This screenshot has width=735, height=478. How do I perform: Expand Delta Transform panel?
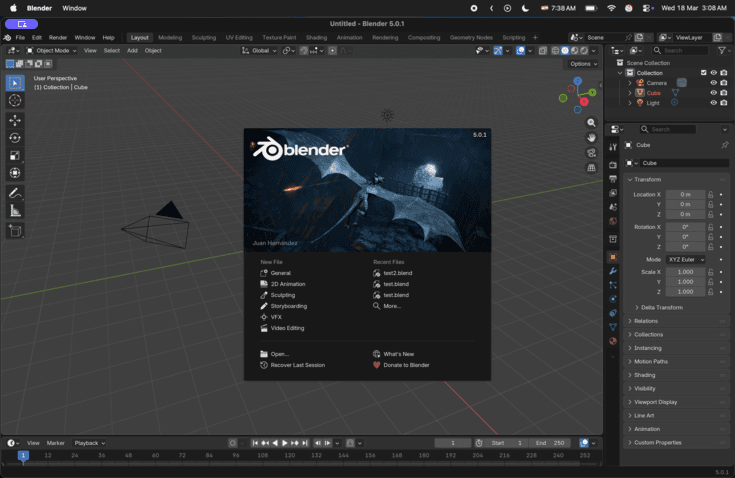click(x=661, y=307)
